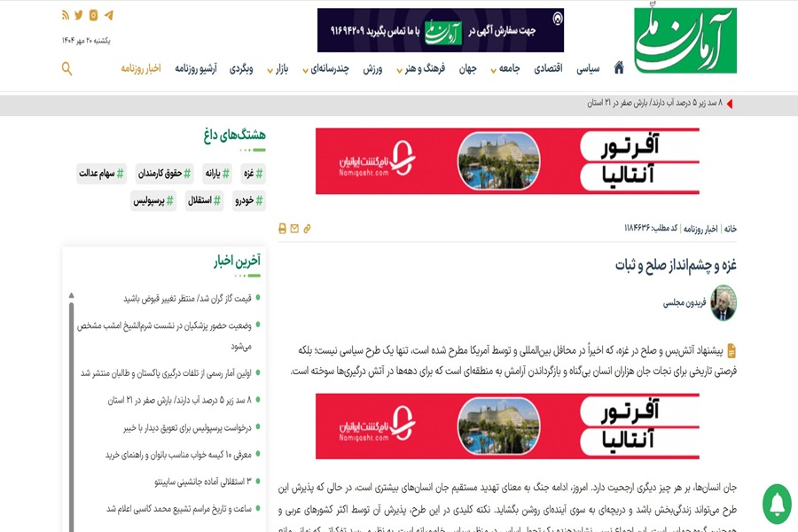Open the RSS feed icon
This screenshot has height=532, width=798.
[65, 15]
